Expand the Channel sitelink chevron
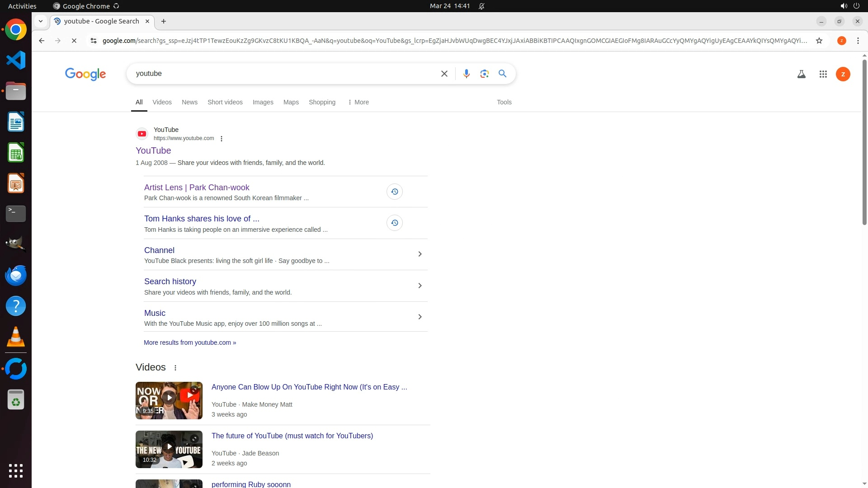This screenshot has width=868, height=488. click(x=420, y=254)
